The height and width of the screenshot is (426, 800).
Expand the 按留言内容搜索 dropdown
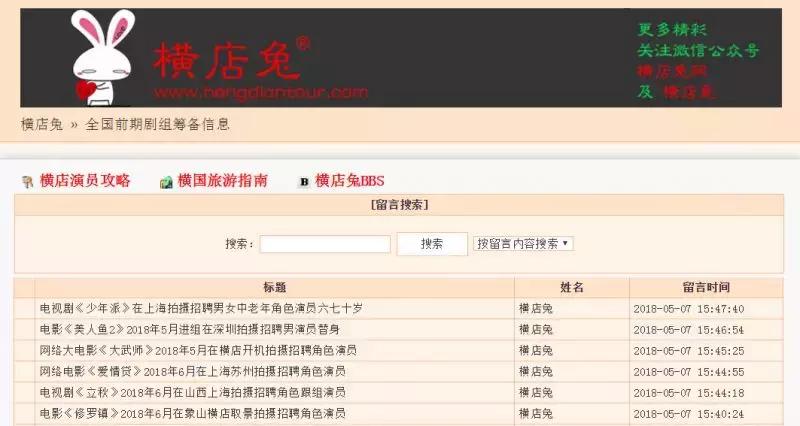click(x=523, y=244)
